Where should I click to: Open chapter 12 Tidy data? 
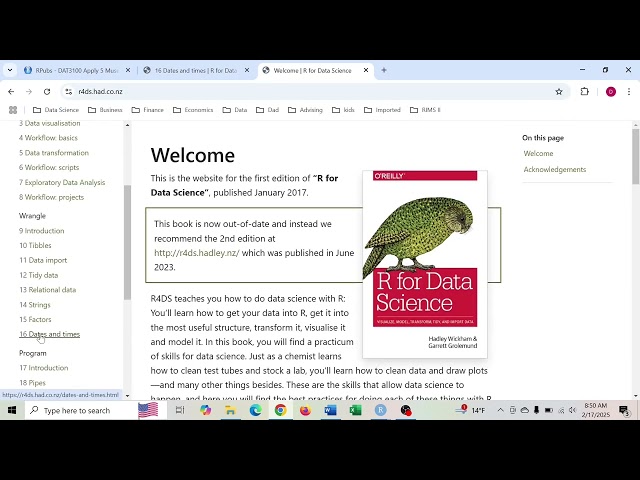pos(38,275)
